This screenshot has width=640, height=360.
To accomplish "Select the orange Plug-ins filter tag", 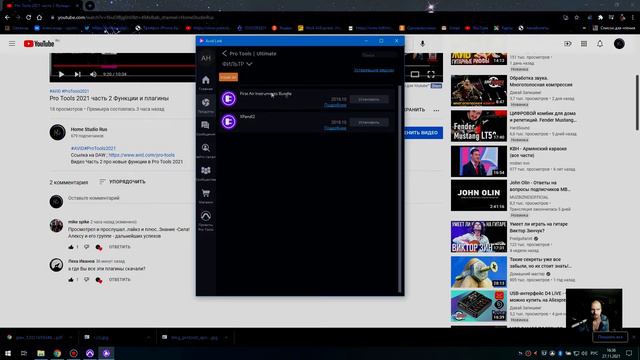I will (229, 77).
